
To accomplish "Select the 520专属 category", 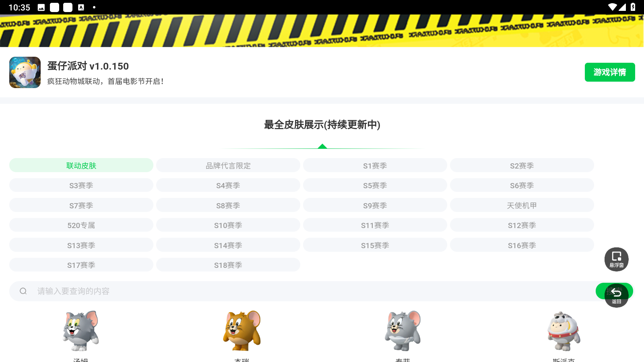I will [x=81, y=225].
